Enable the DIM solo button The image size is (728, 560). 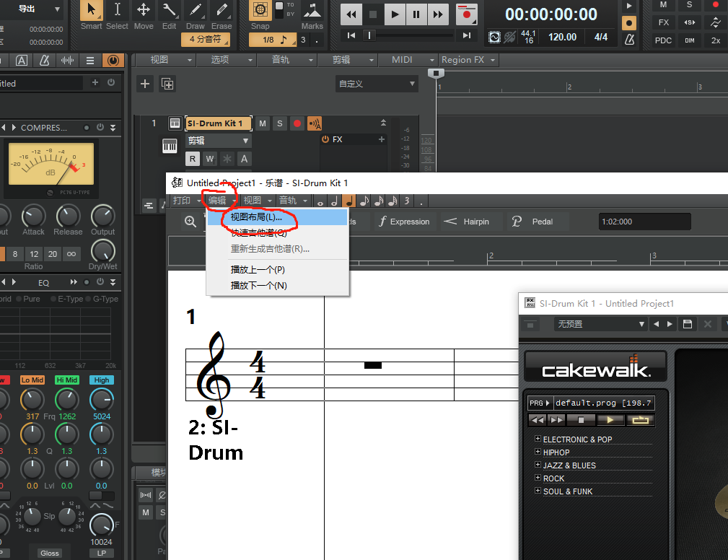pyautogui.click(x=690, y=40)
